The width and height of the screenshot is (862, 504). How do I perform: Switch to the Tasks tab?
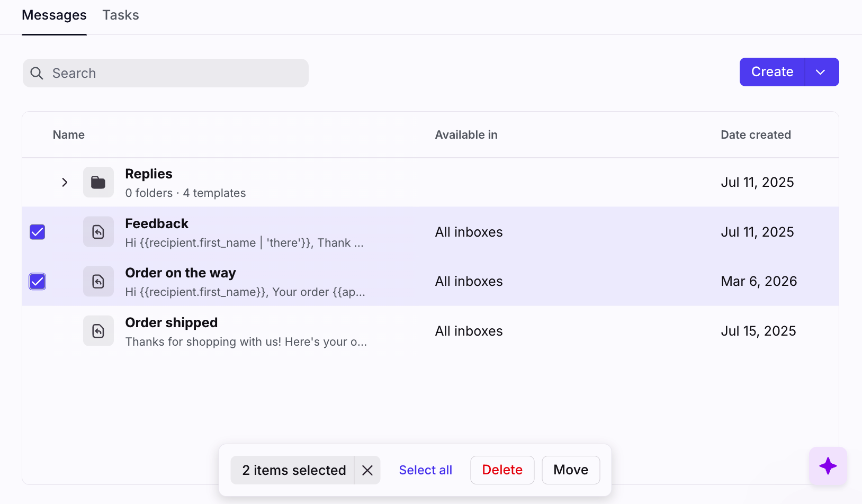click(x=121, y=15)
